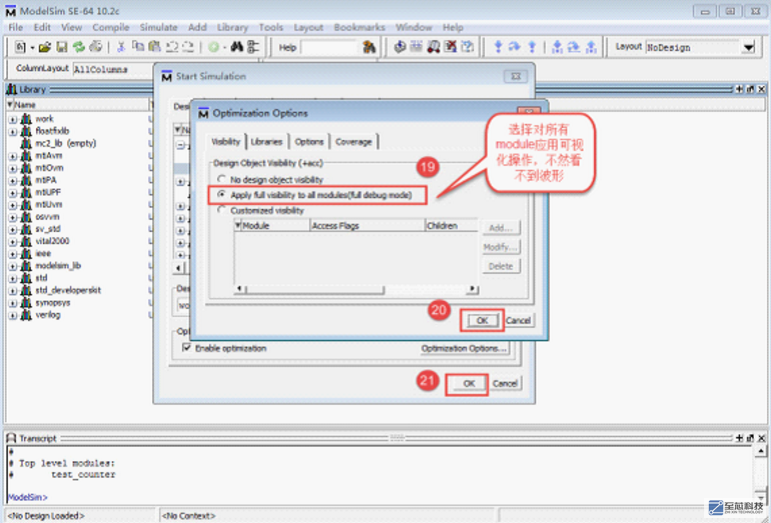Open the Layout NoDesign dropdown arrow

pos(748,48)
